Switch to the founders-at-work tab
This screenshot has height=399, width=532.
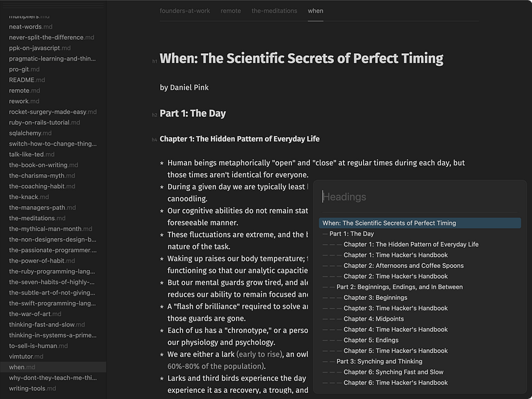point(184,11)
